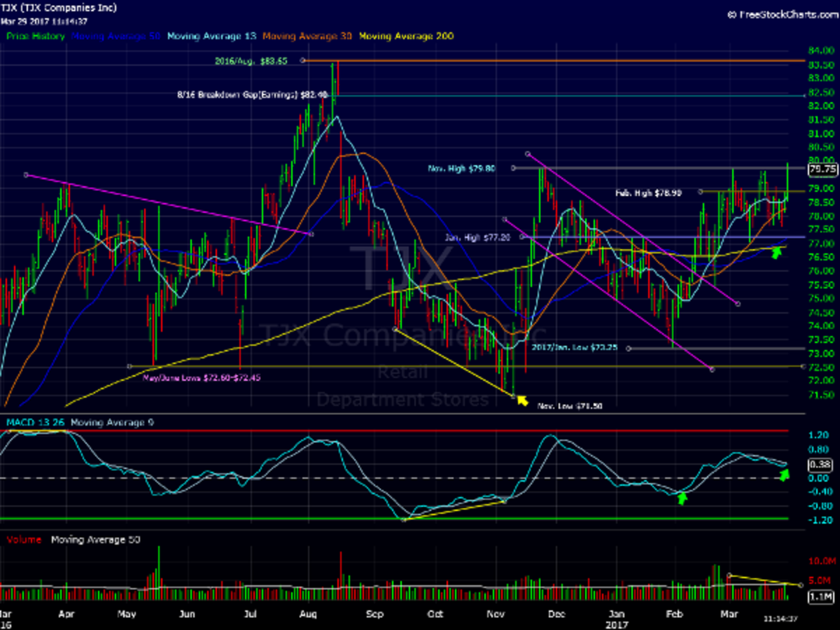Click the 77.00 price axis label
Image resolution: width=840 pixels, height=630 pixels.
tap(820, 244)
